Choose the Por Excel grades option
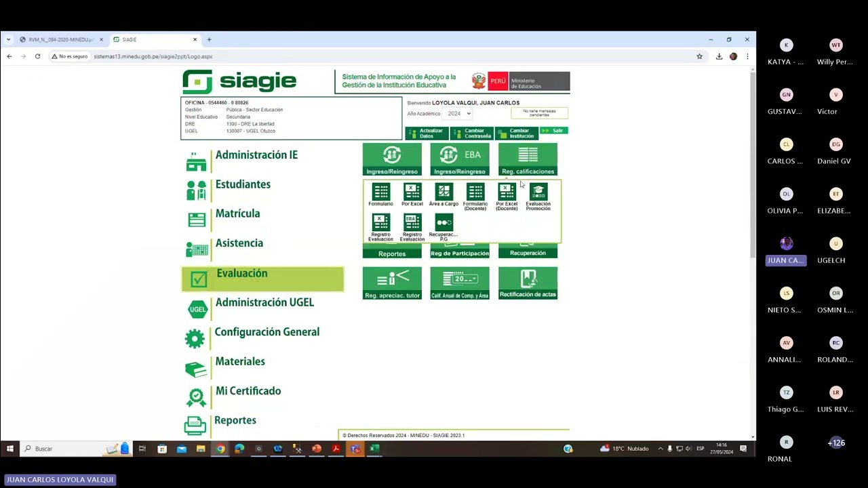This screenshot has height=488, width=868. 412,195
